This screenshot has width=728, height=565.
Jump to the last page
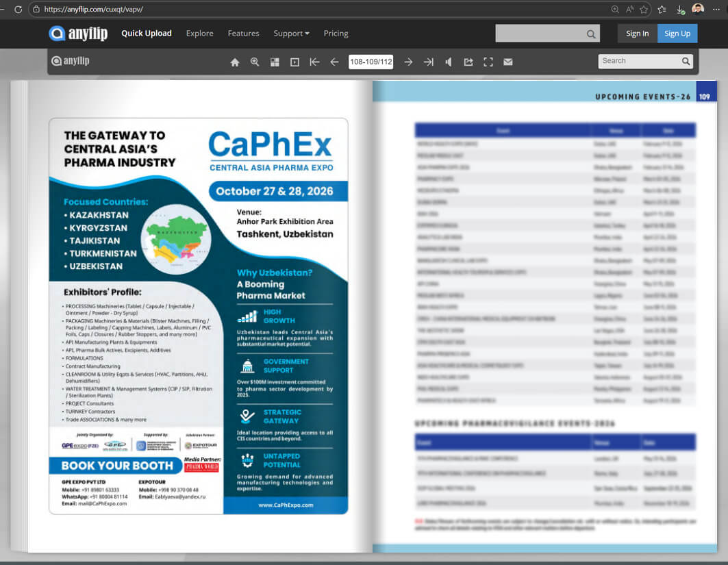tap(428, 62)
